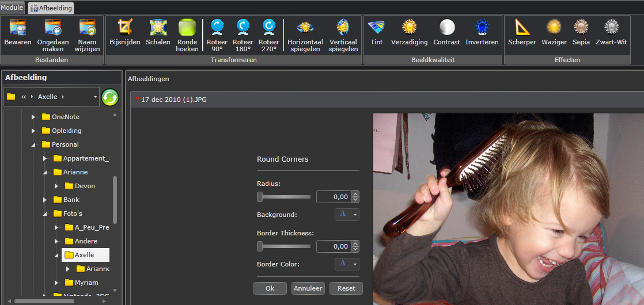Image resolution: width=644 pixels, height=305 pixels.
Task: Click the Bewaren save icon
Action: (x=18, y=28)
